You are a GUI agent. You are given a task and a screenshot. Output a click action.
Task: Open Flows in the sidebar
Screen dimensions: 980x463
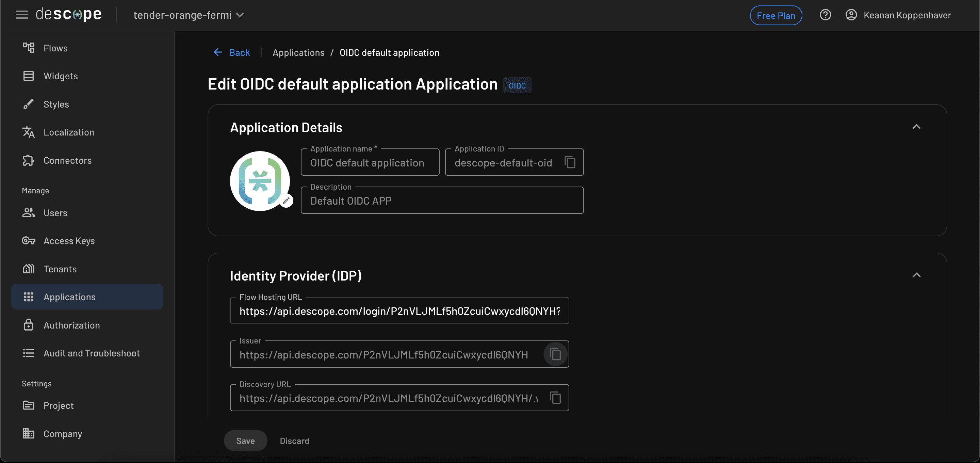[55, 48]
